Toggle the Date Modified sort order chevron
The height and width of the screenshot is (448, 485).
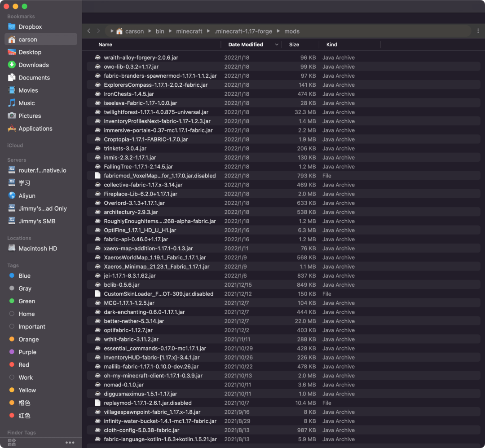277,44
